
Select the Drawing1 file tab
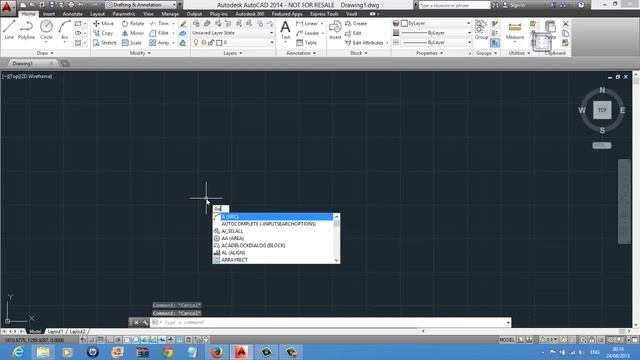coord(31,63)
